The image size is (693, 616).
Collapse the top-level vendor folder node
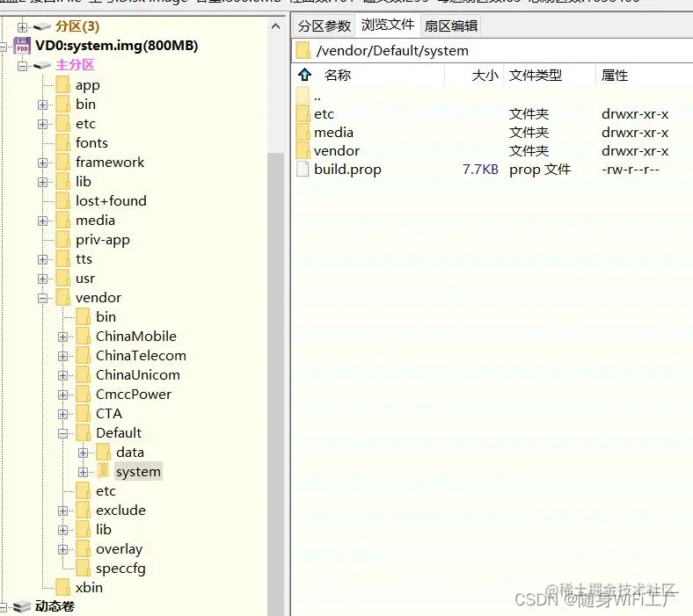click(42, 299)
